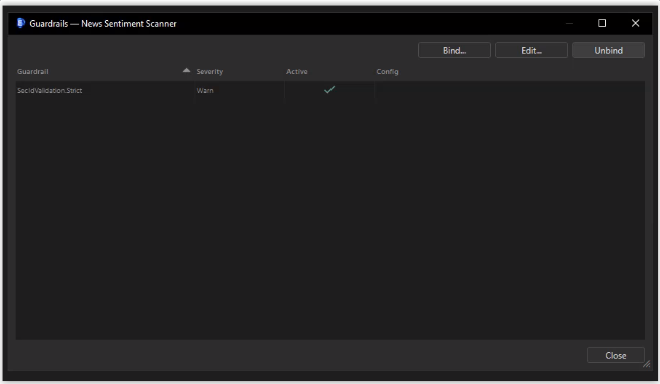This screenshot has height=384, width=660.
Task: Toggle sort arrow in Guardrail column
Action: [186, 70]
